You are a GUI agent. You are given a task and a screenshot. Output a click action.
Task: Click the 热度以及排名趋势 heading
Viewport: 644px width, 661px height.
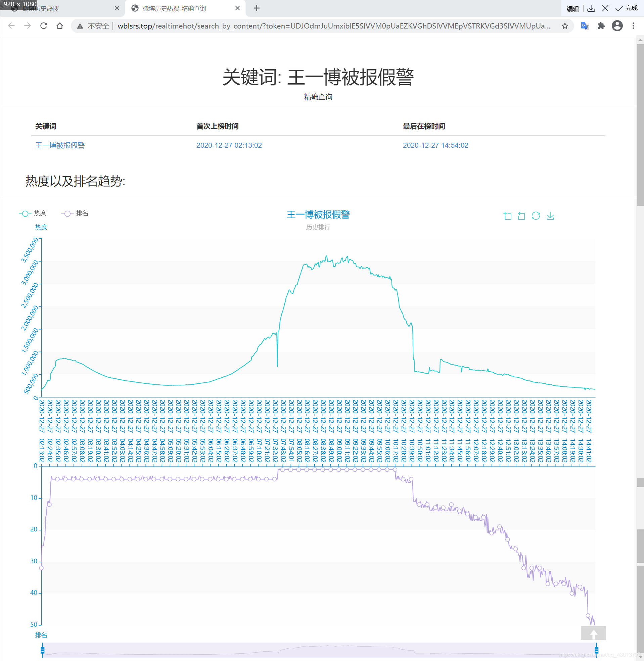pyautogui.click(x=76, y=181)
